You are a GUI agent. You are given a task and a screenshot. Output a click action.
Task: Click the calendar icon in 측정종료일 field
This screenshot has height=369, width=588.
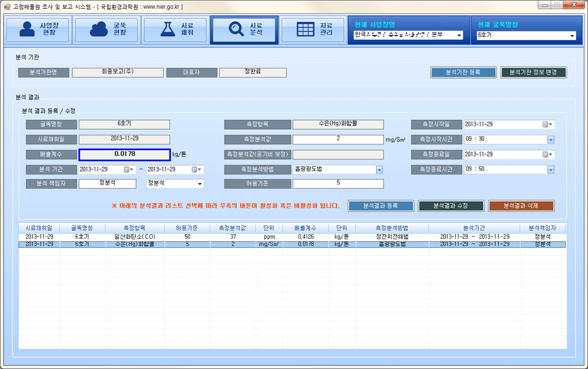(x=546, y=154)
